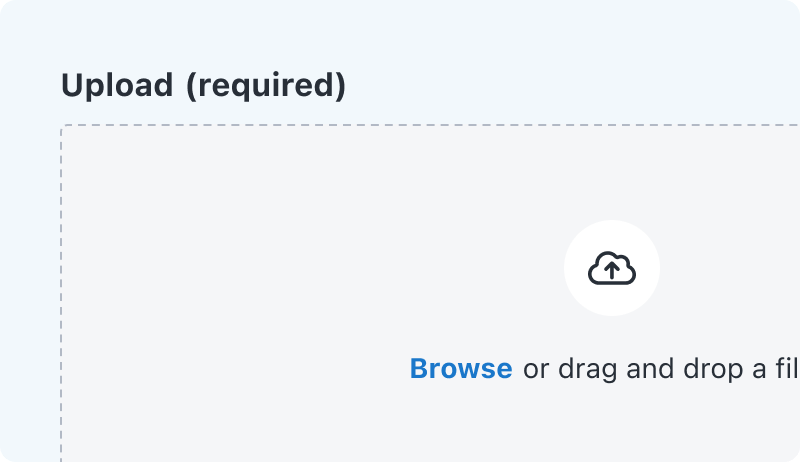This screenshot has width=800, height=462.
Task: Click the word "drag" in the upload hint
Action: (x=588, y=369)
